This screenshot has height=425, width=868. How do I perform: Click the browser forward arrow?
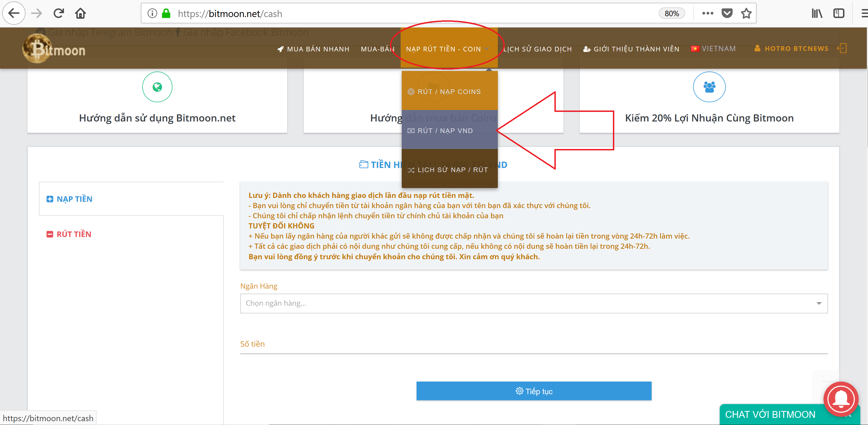tap(37, 13)
